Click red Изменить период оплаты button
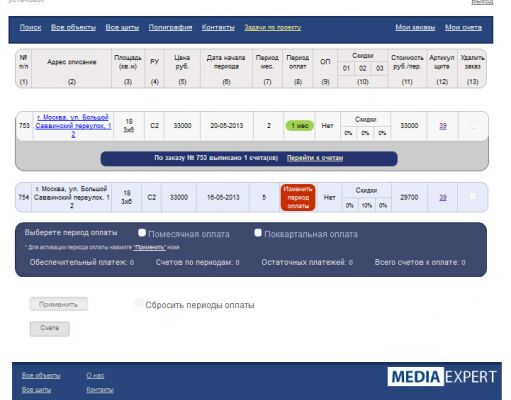 point(298,197)
